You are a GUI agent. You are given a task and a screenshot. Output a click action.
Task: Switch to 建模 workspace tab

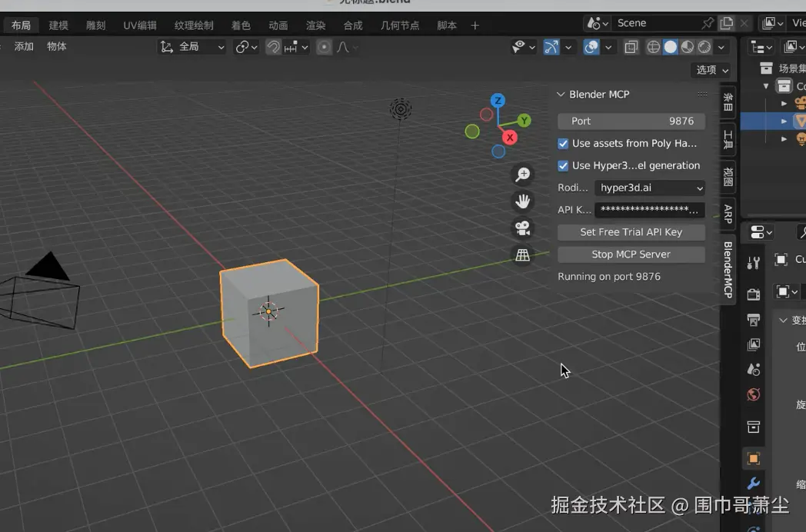point(58,25)
